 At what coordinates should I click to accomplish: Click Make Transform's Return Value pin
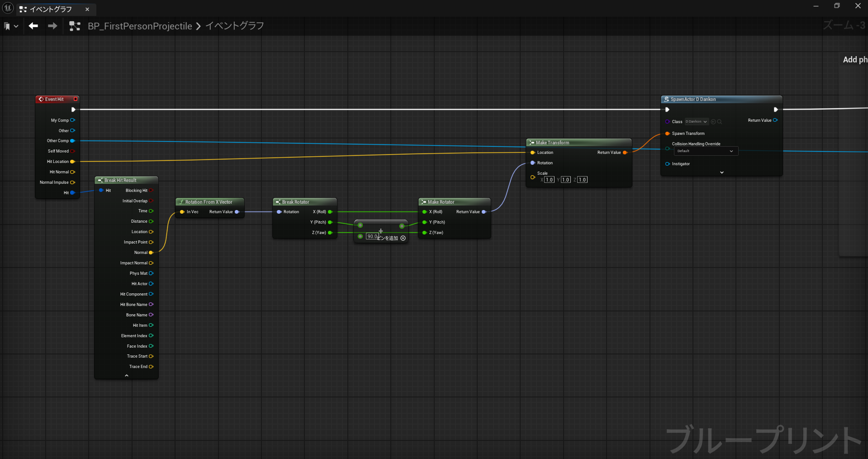[x=625, y=153]
